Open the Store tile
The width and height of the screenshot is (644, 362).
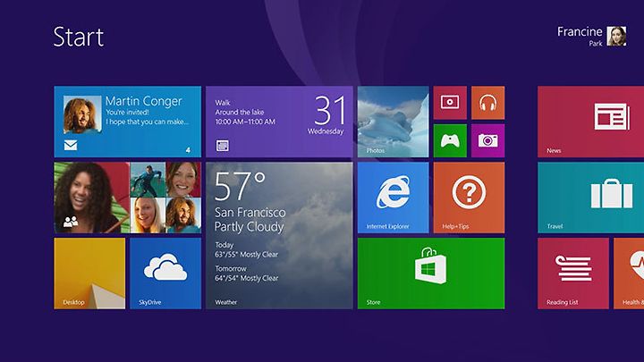click(431, 274)
